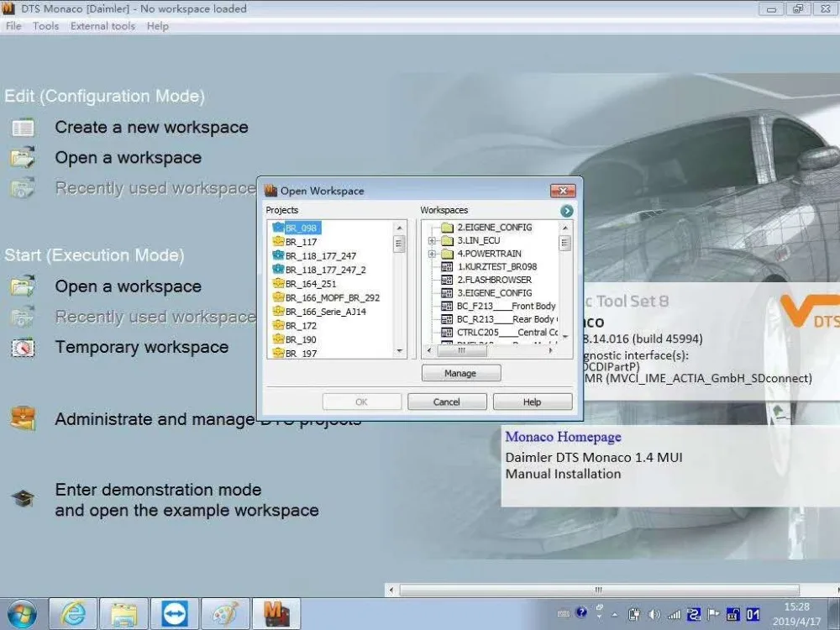Close the Open Workspace dialog

[563, 190]
